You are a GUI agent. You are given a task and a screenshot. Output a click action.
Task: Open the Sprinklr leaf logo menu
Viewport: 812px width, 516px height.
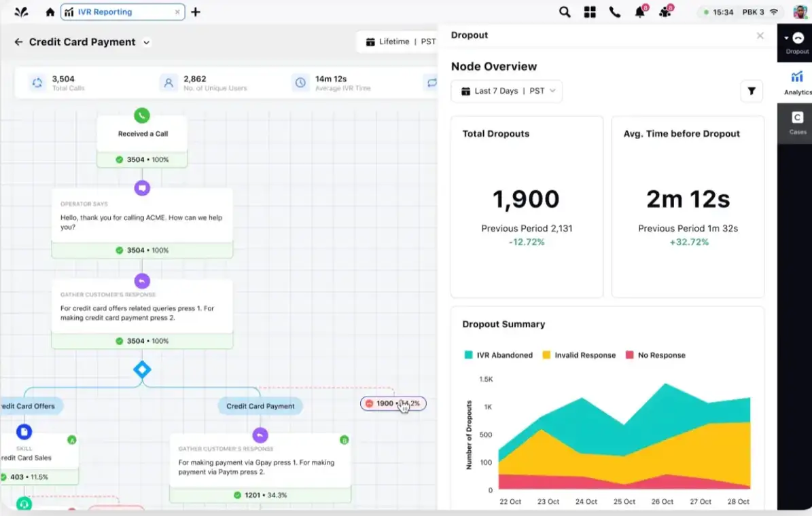[21, 12]
